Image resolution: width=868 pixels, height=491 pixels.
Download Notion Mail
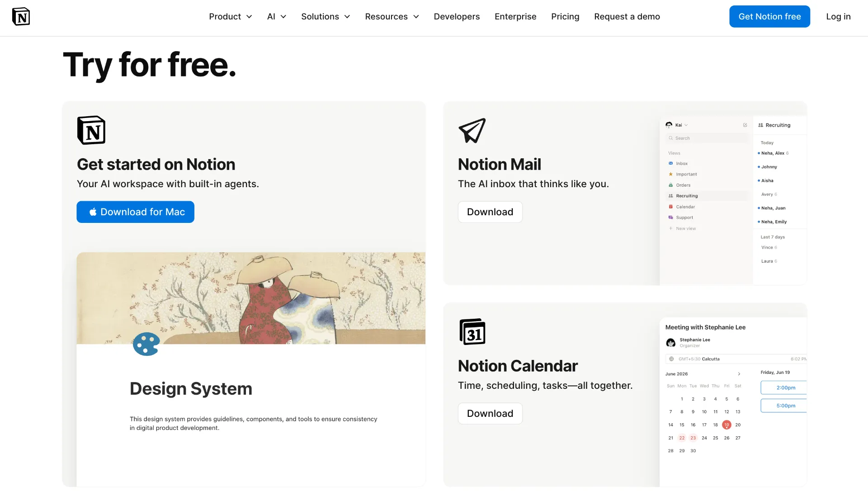490,212
